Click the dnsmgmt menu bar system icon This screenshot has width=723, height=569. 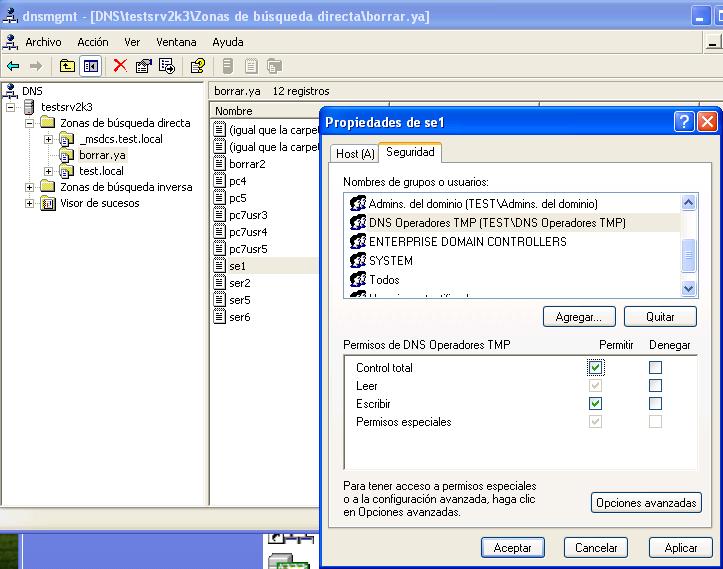pos(10,42)
